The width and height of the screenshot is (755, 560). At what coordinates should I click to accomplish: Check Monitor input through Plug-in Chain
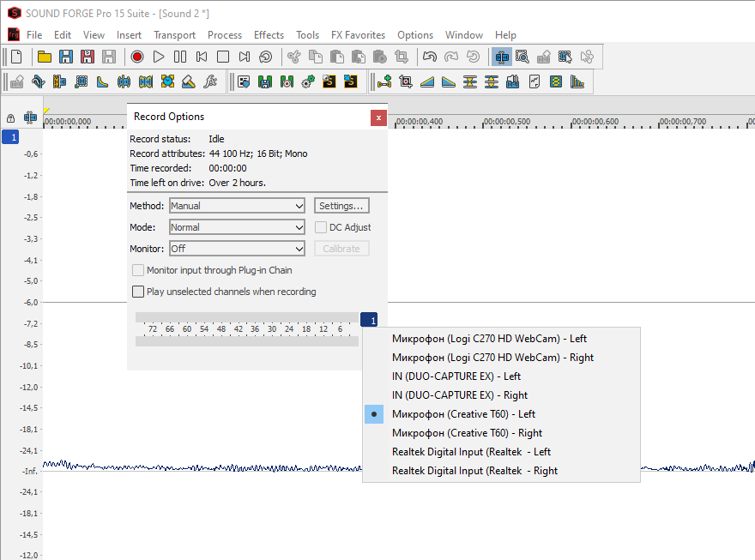(138, 270)
